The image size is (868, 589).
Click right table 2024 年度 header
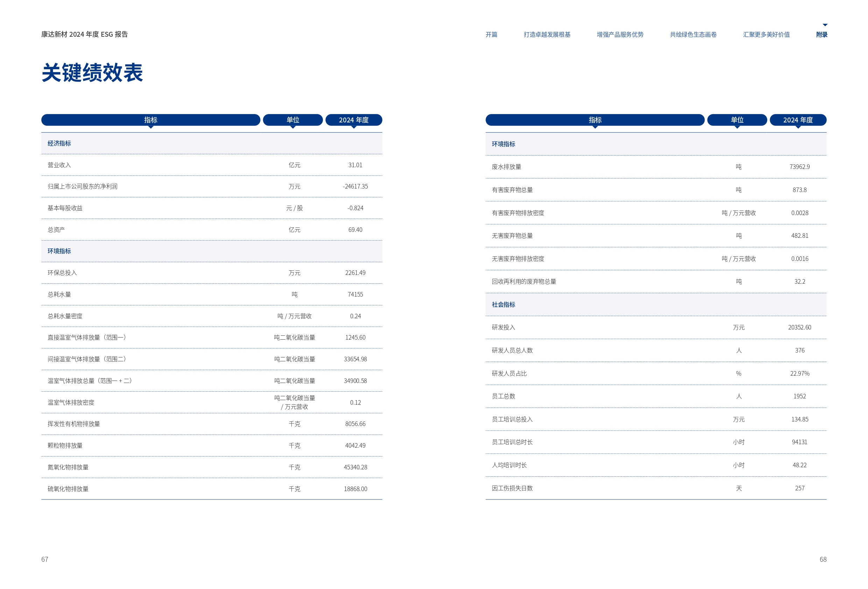click(798, 120)
